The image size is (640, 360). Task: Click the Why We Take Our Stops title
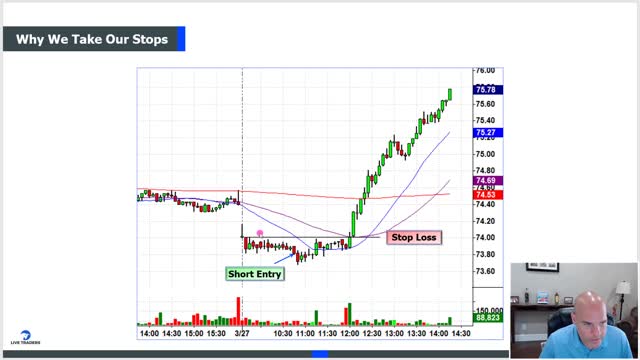(x=92, y=39)
